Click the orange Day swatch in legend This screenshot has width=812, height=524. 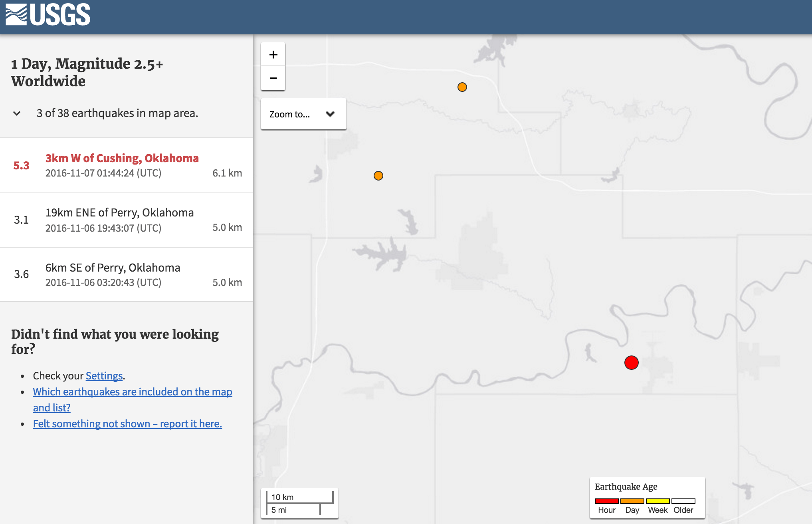point(632,501)
